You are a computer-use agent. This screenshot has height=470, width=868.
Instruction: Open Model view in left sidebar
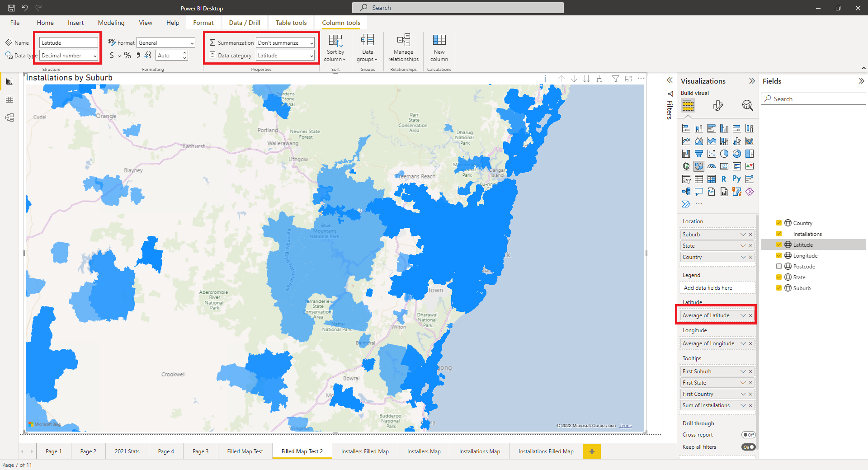tap(9, 117)
